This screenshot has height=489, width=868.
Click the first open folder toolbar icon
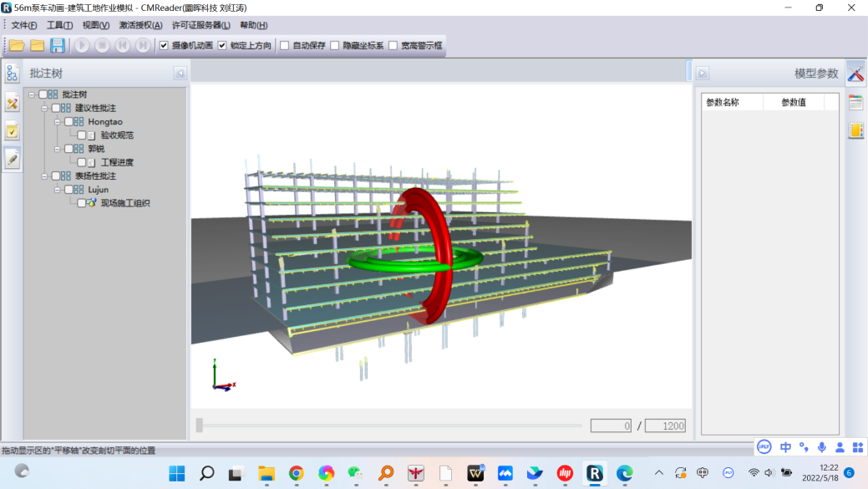pos(17,45)
